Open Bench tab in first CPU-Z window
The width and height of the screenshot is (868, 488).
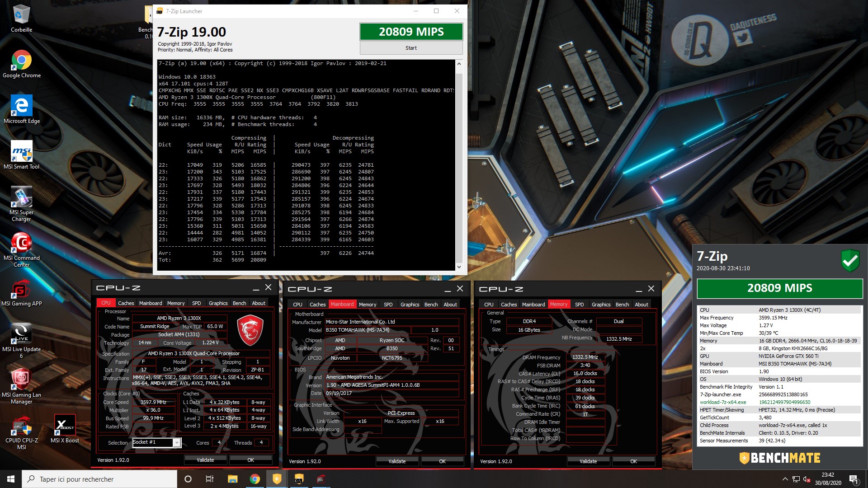coord(239,303)
